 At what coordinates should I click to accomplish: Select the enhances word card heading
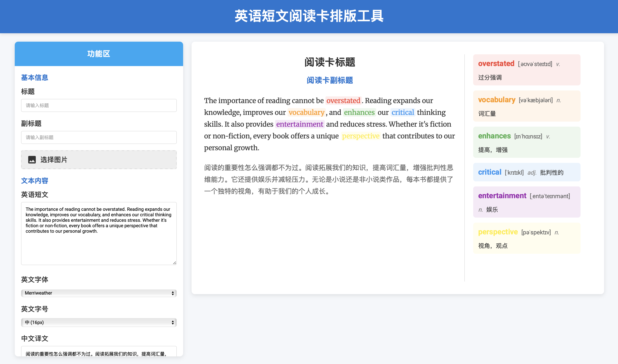point(494,136)
